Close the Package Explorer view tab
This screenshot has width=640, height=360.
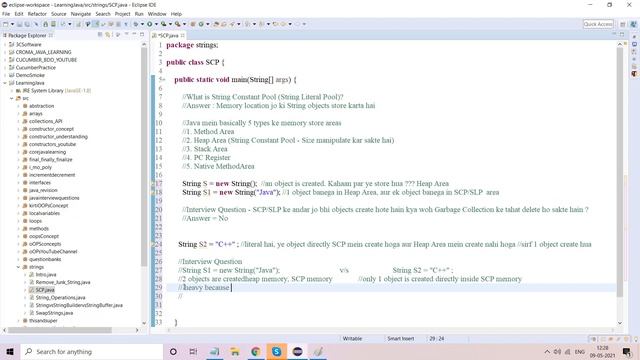(51, 36)
